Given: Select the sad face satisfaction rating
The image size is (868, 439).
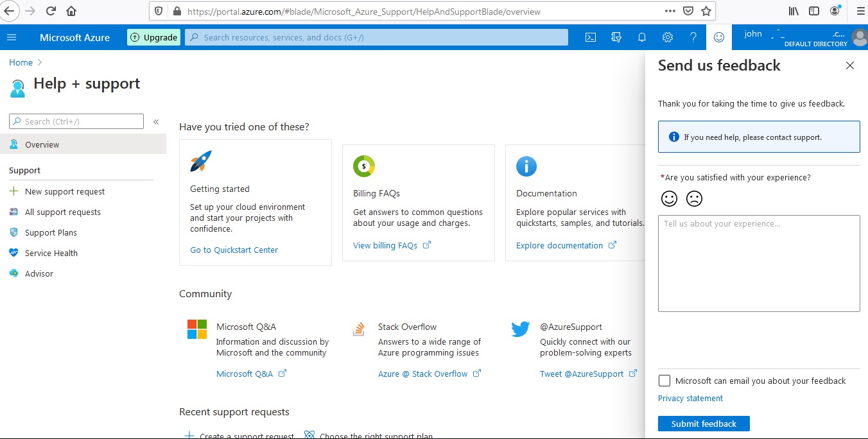Looking at the screenshot, I should [694, 199].
